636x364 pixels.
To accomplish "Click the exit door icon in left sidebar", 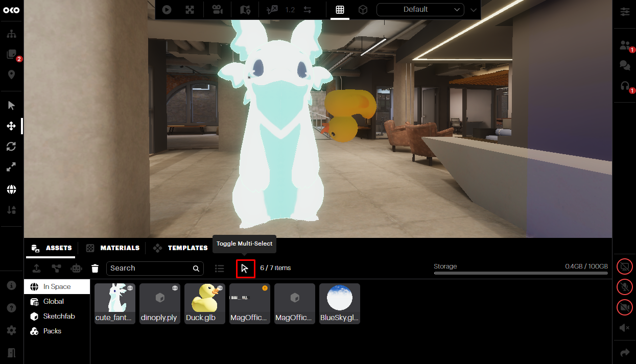I will tap(11, 353).
